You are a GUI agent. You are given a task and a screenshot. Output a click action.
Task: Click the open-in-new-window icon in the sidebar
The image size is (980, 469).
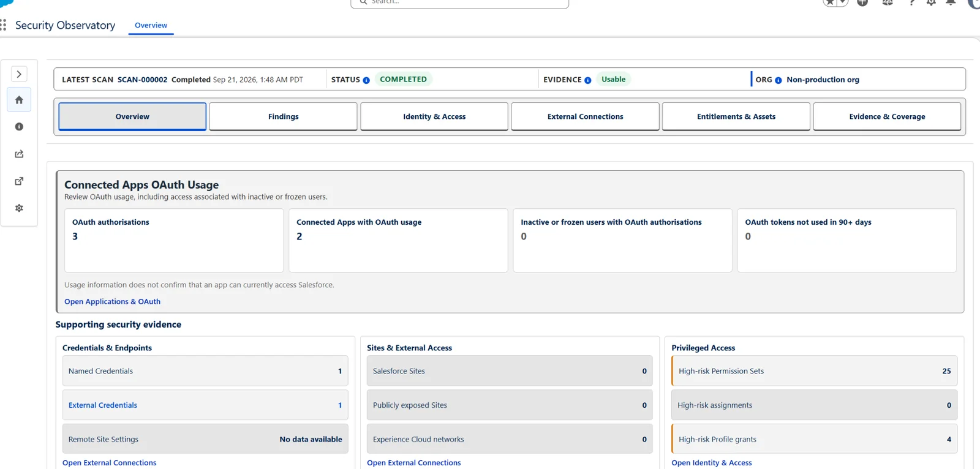click(x=19, y=181)
